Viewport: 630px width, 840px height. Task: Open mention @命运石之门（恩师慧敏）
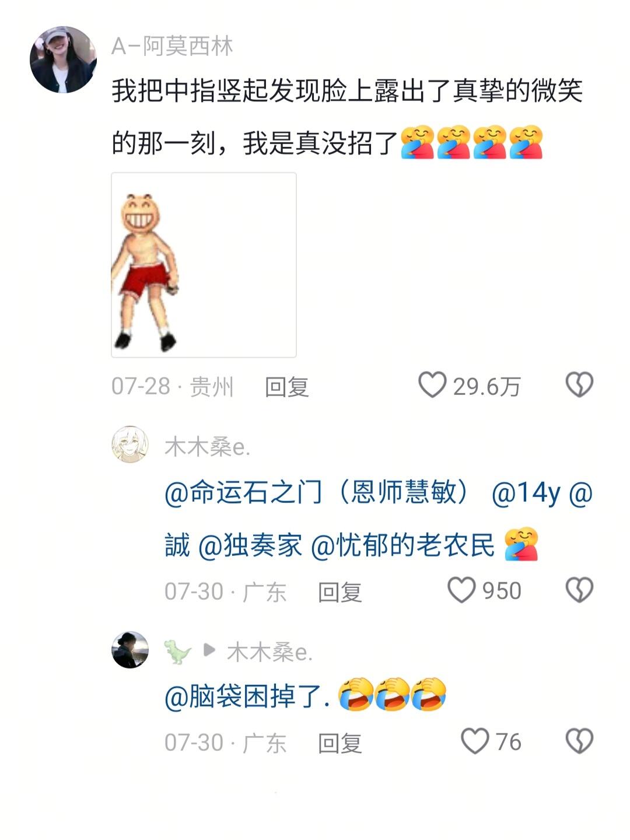pos(318,492)
